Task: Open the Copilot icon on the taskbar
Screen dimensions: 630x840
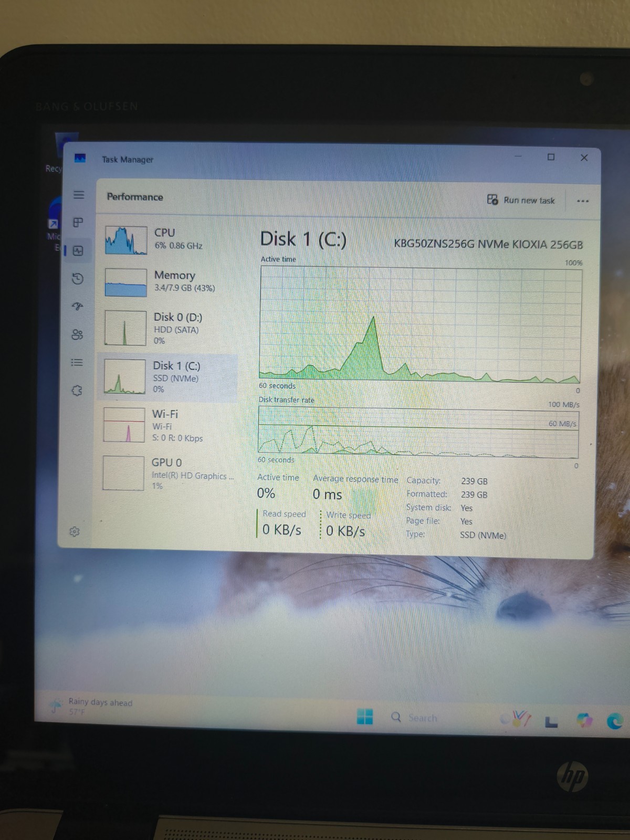Action: coord(584,720)
